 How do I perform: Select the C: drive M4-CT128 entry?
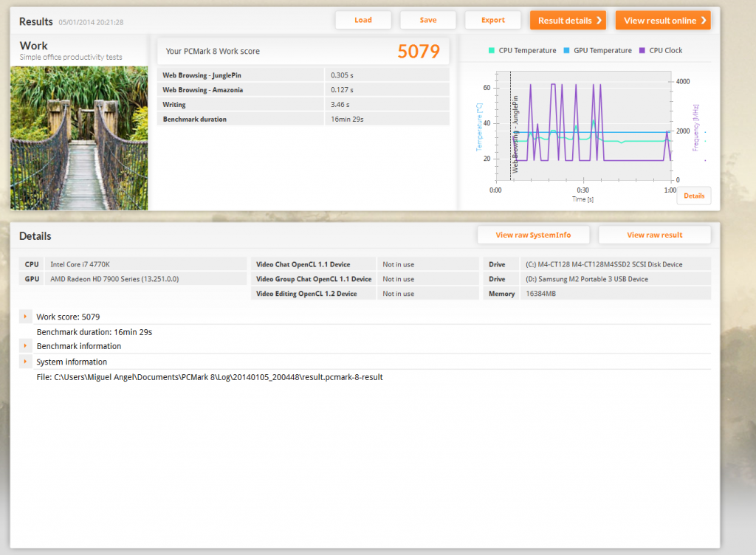[604, 264]
